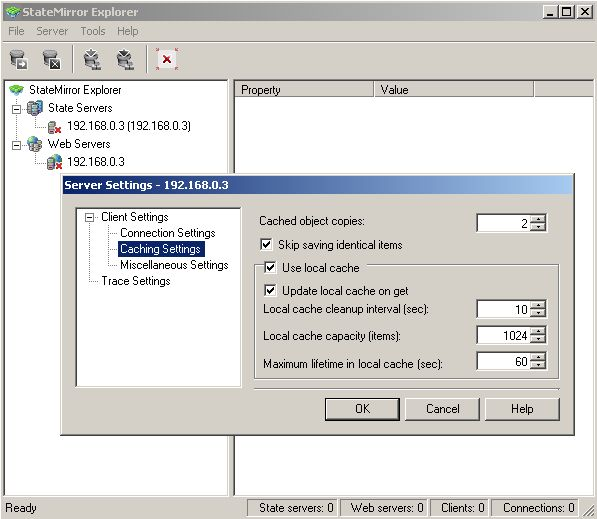Click the State Servers group icon
Viewport: 597px width, 519px height.
(x=35, y=108)
